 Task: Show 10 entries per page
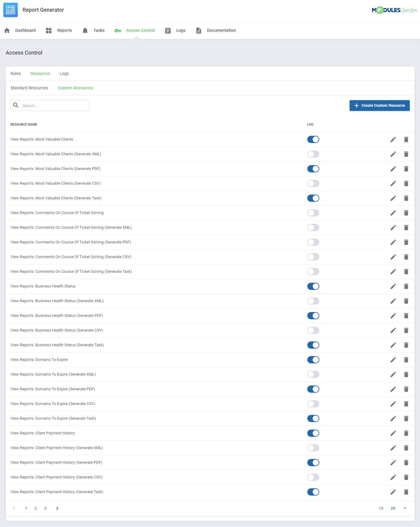381,508
